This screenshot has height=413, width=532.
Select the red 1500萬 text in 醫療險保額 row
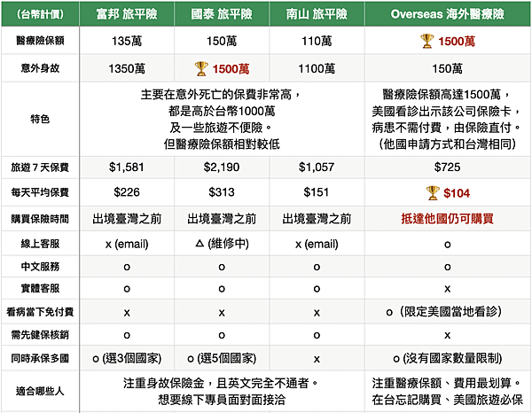coord(457,42)
